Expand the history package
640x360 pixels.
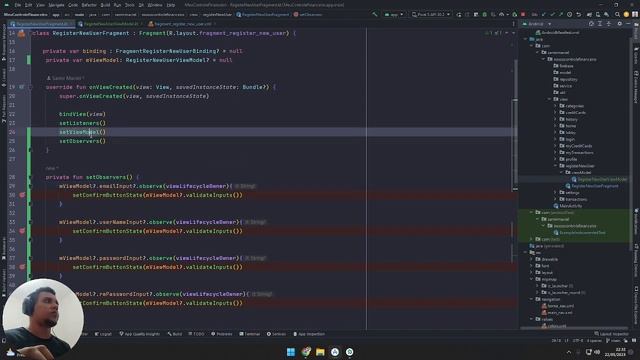pyautogui.click(x=555, y=119)
